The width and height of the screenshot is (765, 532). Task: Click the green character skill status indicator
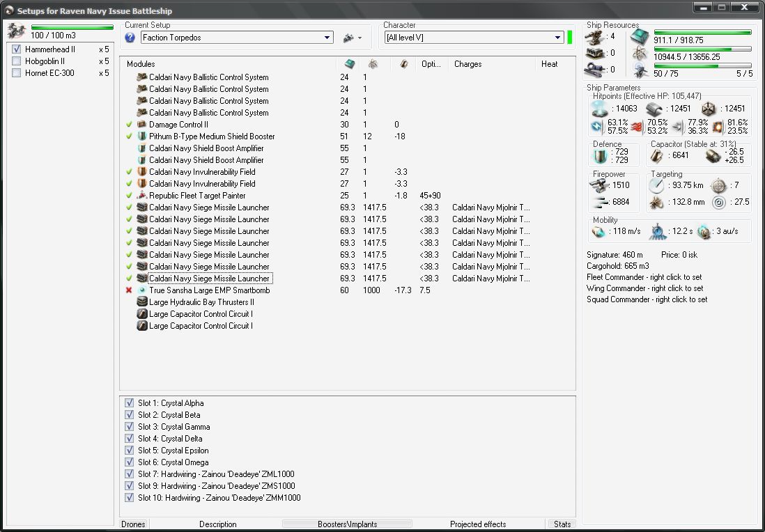[x=569, y=37]
